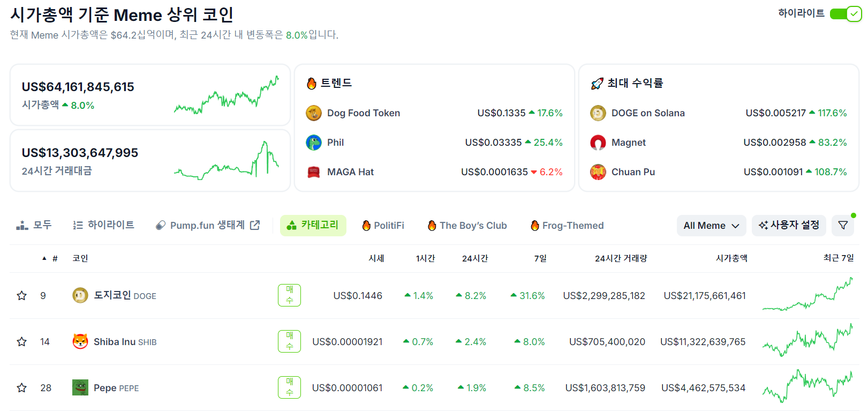Click the US$13,303,647,995 trading volume value
Screen dimensions: 868x411
click(x=80, y=153)
